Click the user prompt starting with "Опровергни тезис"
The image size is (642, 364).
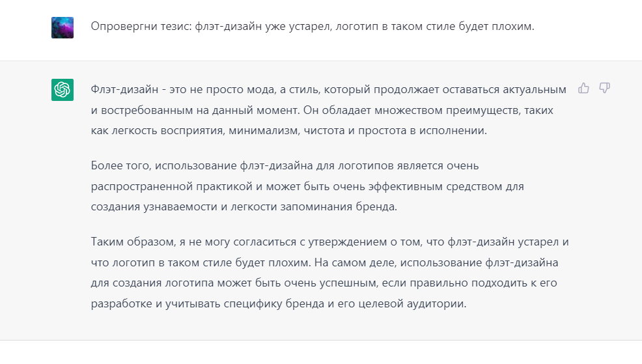313,26
